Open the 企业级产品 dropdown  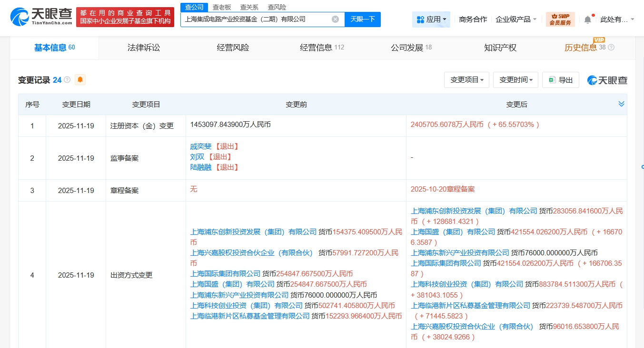tap(516, 19)
